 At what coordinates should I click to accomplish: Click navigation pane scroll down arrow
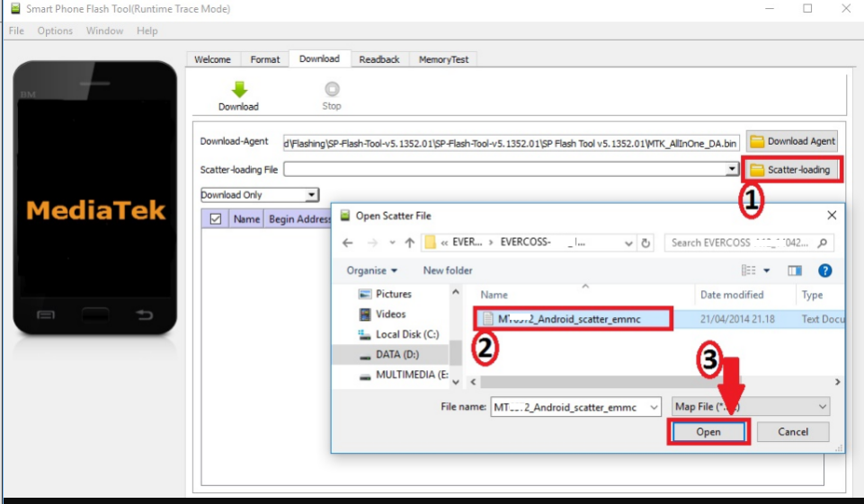coord(456,382)
